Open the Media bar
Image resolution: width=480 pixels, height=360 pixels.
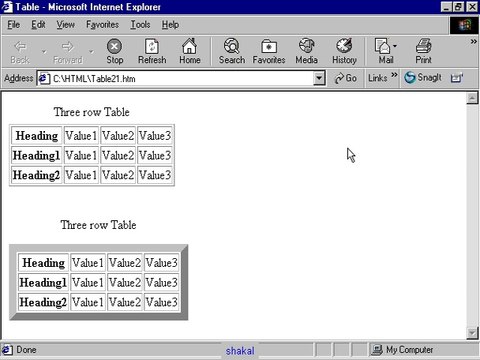coord(306,52)
